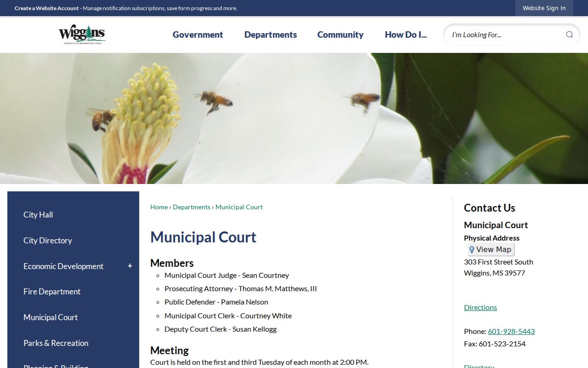The width and height of the screenshot is (588, 368).
Task: Click 'Municipal Court Clerk - Courtney White'
Action: tap(228, 316)
